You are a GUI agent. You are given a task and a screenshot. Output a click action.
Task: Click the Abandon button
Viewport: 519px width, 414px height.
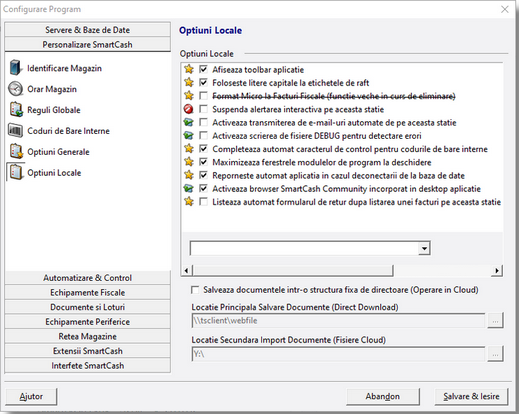[383, 396]
